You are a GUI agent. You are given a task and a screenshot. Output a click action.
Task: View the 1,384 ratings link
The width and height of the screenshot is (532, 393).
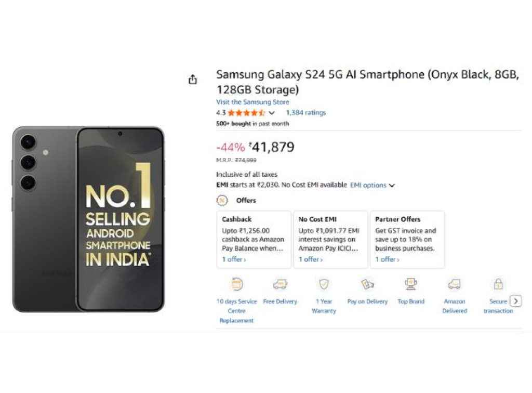coord(307,113)
